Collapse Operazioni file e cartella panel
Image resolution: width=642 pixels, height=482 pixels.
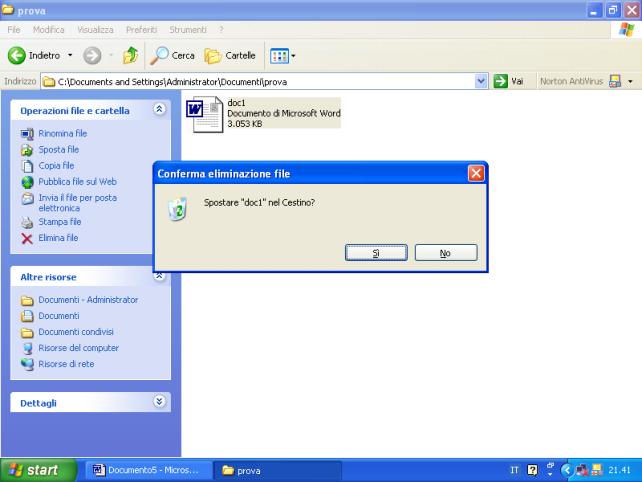point(159,109)
